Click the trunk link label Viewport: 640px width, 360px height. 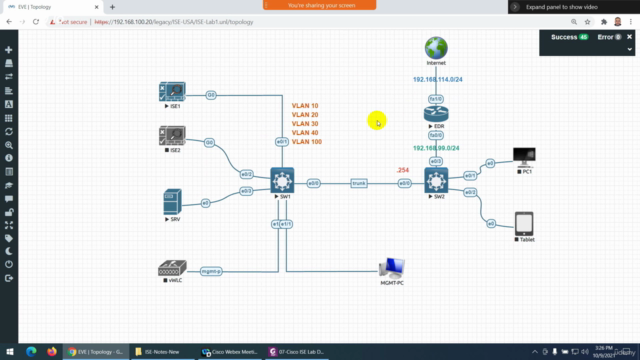coord(359,183)
